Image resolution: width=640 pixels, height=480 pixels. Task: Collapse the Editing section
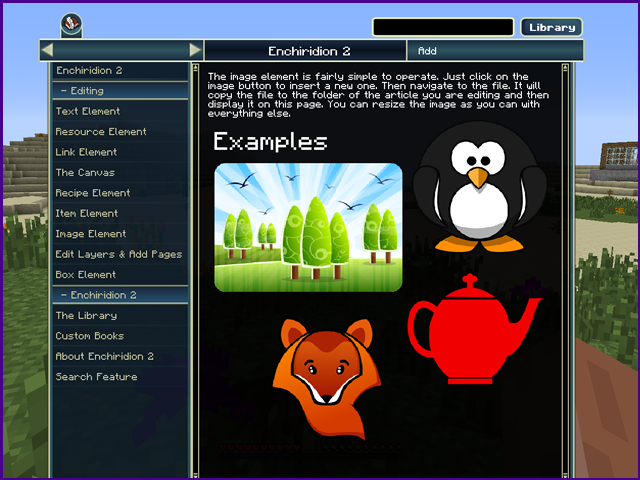click(x=120, y=91)
